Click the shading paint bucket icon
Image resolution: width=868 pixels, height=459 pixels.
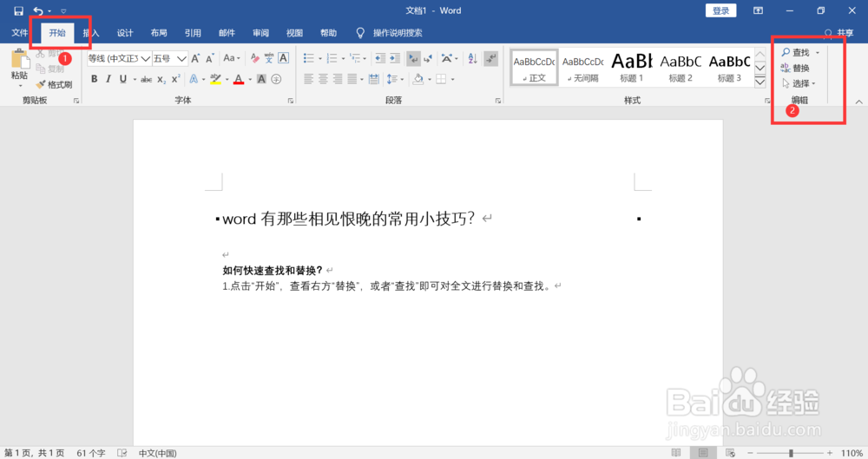pos(418,79)
